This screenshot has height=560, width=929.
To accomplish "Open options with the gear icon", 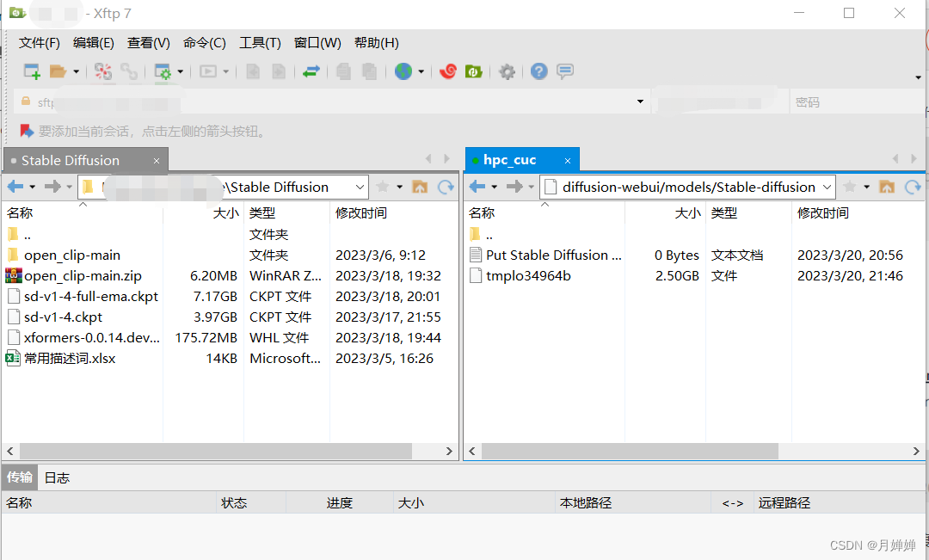I will [507, 71].
